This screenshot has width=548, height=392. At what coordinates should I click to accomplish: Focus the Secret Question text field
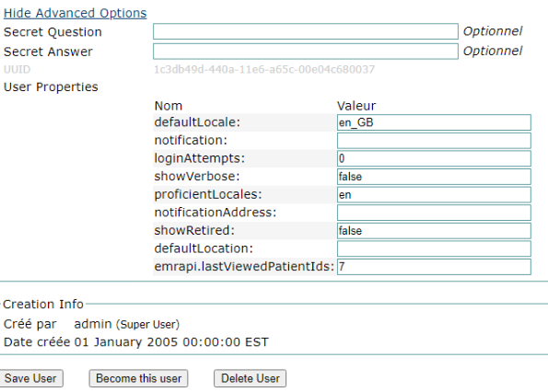(x=306, y=31)
